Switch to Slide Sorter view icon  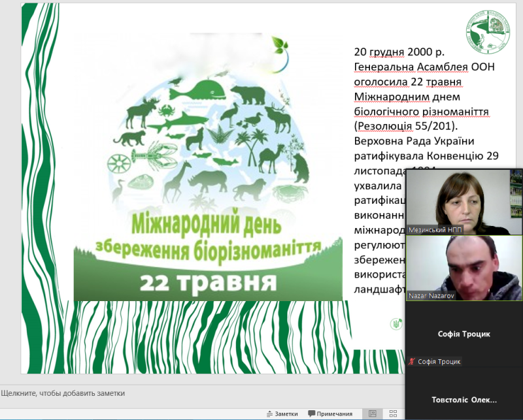(393, 413)
